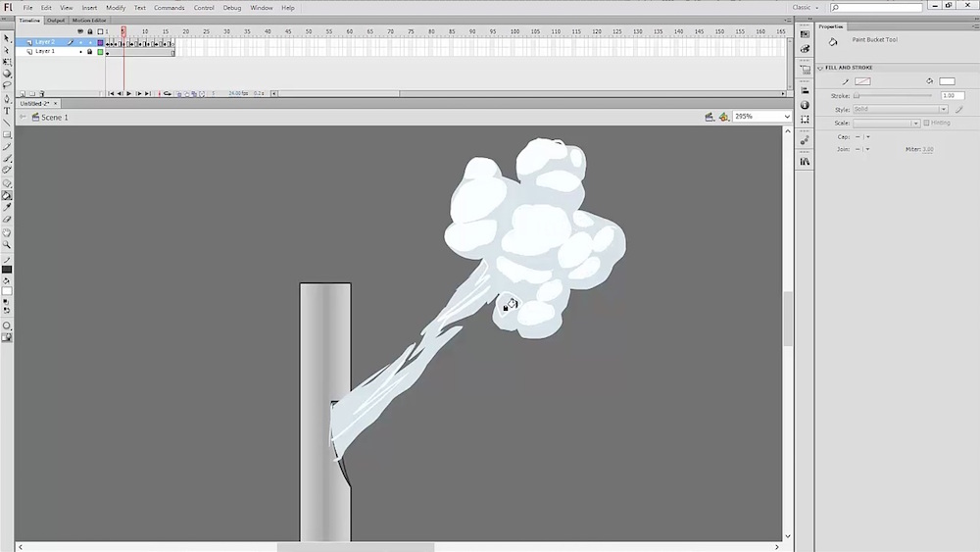Viewport: 980px width, 552px height.
Task: Open the Align panel icon
Action: (x=805, y=91)
